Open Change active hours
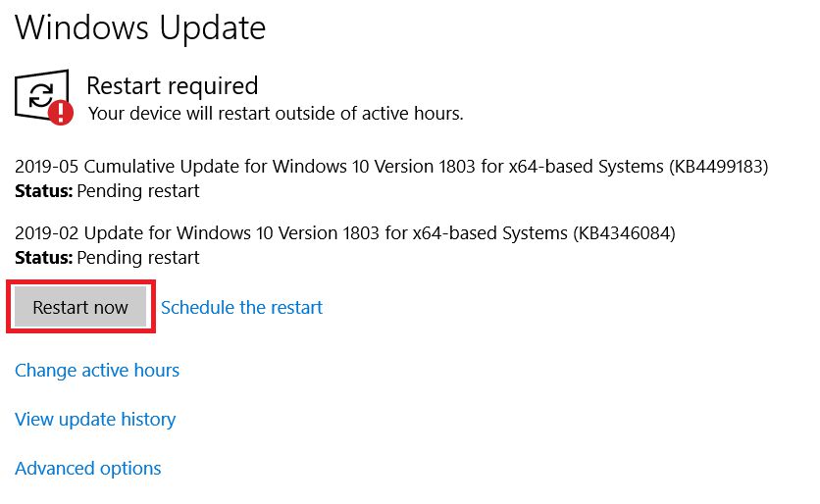This screenshot has height=504, width=820. click(97, 370)
